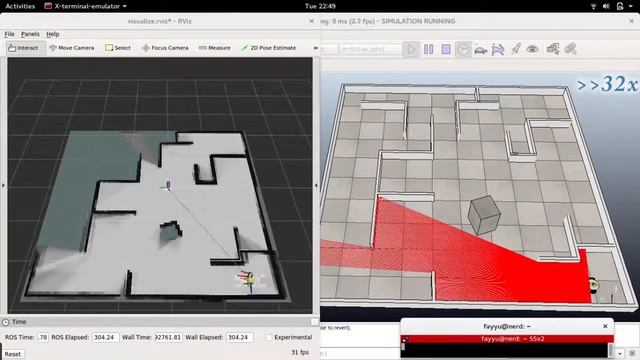Open the Panels menu in RViz
The width and height of the screenshot is (640, 360).
pos(30,34)
